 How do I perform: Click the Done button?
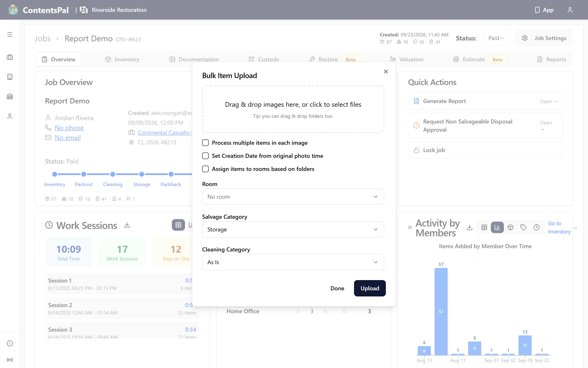coord(337,288)
